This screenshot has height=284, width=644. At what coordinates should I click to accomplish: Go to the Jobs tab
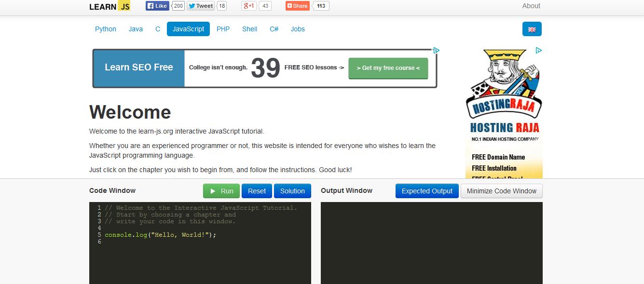point(298,29)
